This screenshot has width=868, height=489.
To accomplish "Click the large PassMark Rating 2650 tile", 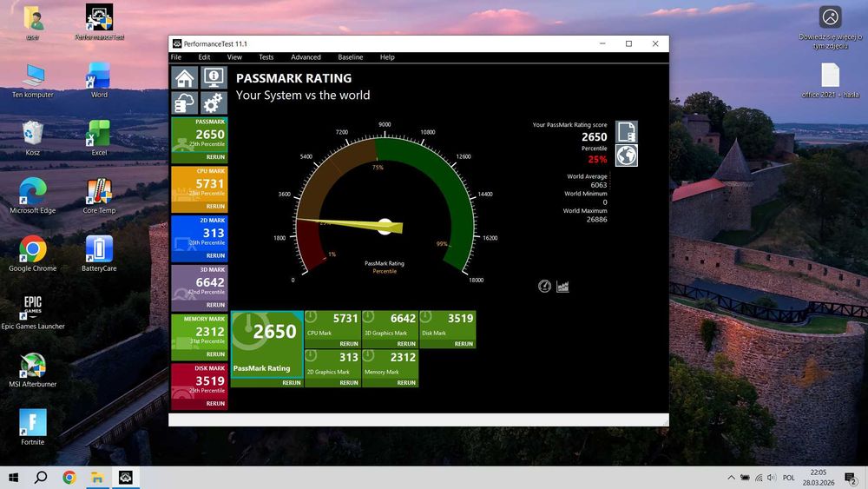I will point(266,344).
